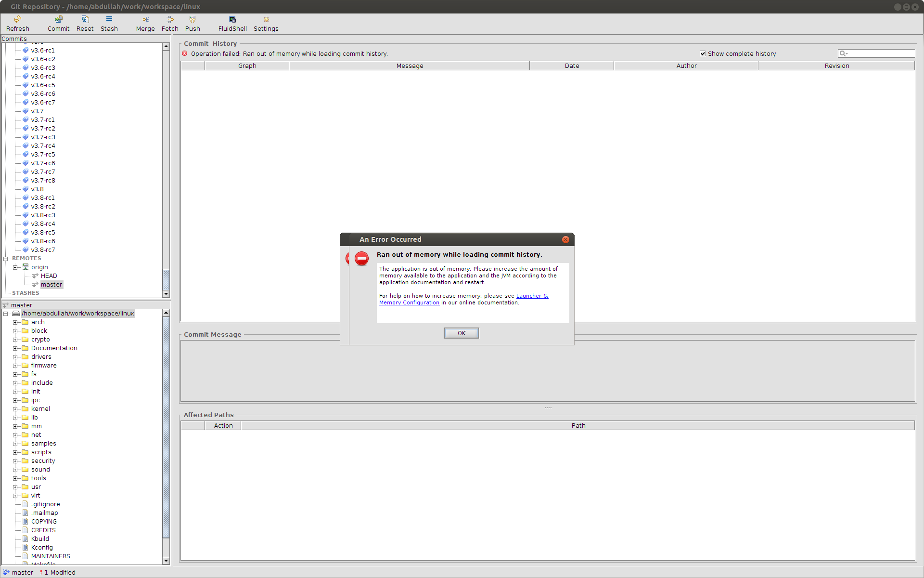924x578 pixels.
Task: Uncheck Show complete history
Action: click(x=703, y=53)
